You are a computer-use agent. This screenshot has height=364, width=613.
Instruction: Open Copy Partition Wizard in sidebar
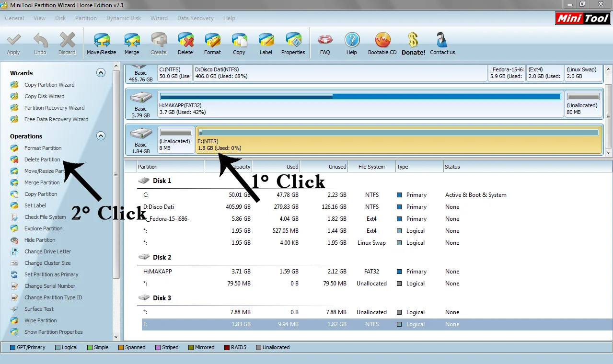click(x=49, y=85)
